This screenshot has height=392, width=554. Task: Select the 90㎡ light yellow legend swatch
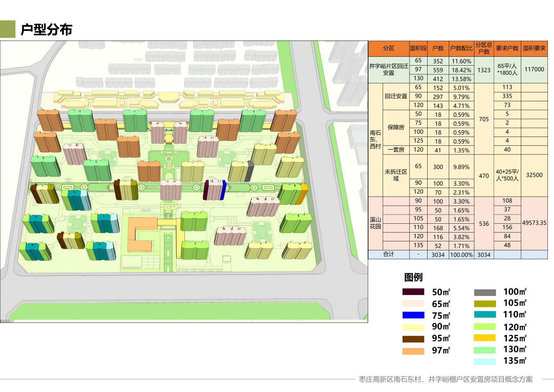point(413,327)
